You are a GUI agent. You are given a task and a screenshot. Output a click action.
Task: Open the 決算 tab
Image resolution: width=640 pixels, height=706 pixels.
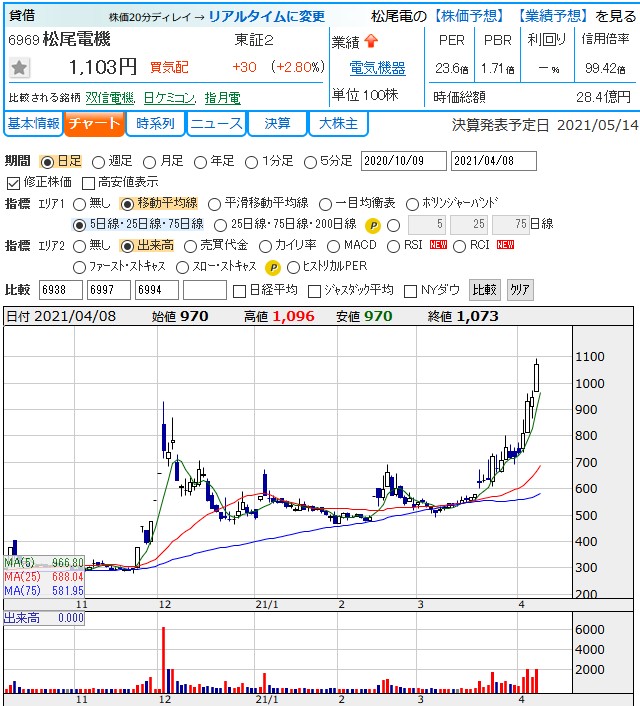pyautogui.click(x=277, y=123)
